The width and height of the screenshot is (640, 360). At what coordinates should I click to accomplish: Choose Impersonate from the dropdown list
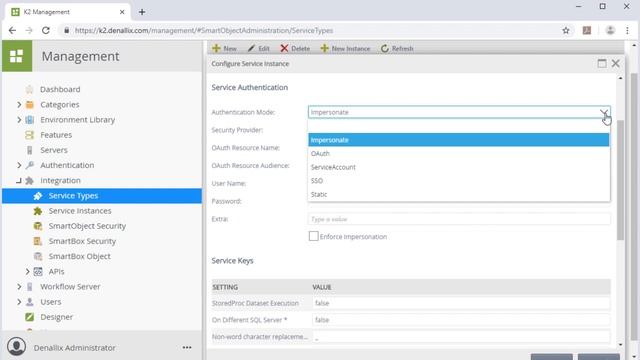coord(459,140)
